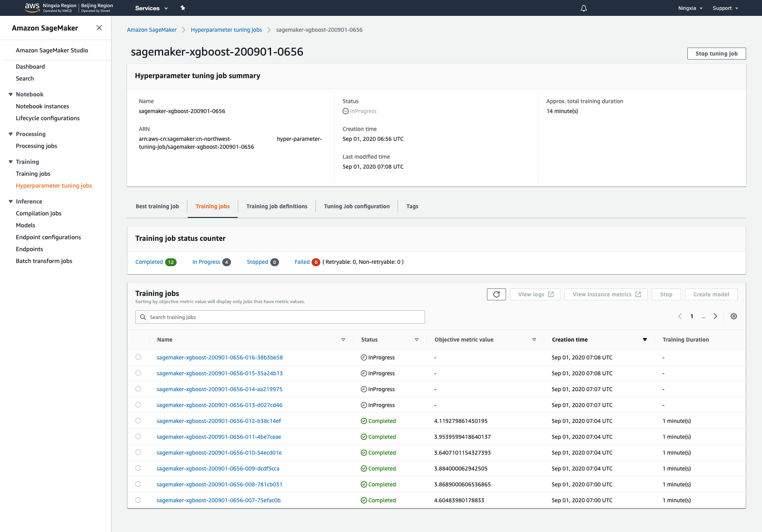Open Tuning Job configuration tab
This screenshot has height=532, width=762.
click(x=357, y=206)
